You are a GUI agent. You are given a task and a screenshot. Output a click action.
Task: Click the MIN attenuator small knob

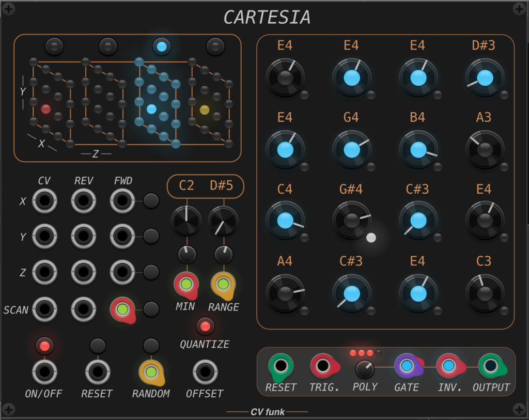pyautogui.click(x=187, y=255)
